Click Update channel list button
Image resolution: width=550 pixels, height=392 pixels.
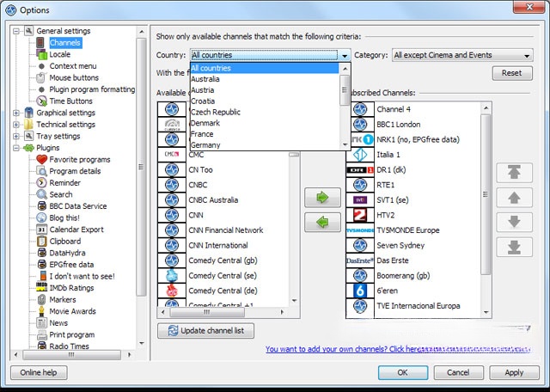206,331
